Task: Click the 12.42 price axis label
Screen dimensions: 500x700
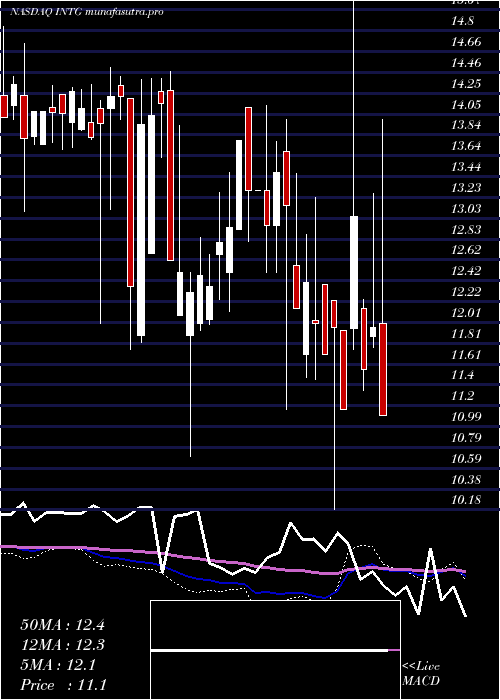Action: pos(467,271)
